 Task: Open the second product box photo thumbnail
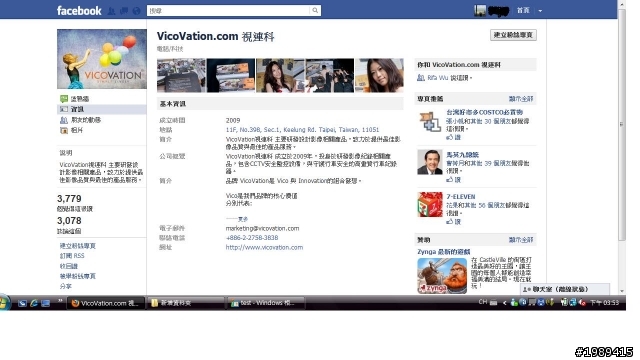click(x=231, y=76)
